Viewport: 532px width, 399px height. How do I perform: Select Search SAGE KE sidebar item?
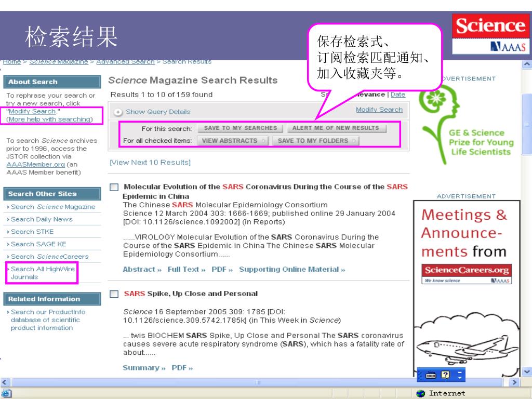point(38,244)
